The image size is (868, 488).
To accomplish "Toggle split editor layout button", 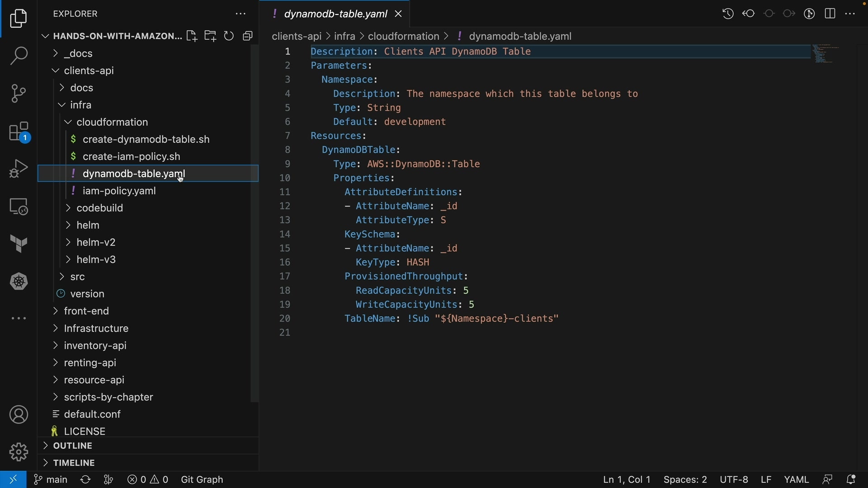I will click(x=830, y=14).
